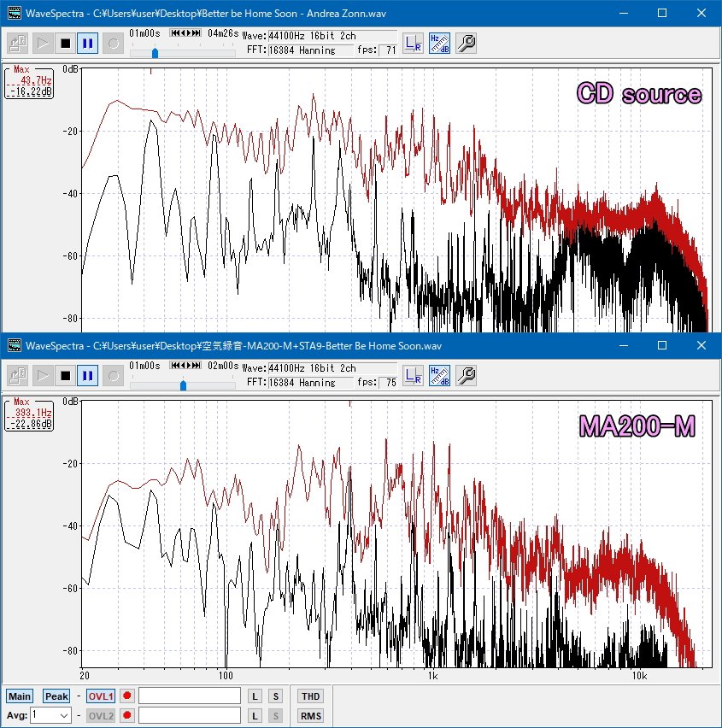
Task: Click the play button in the bottom WaveSpectra window
Action: click(x=43, y=375)
